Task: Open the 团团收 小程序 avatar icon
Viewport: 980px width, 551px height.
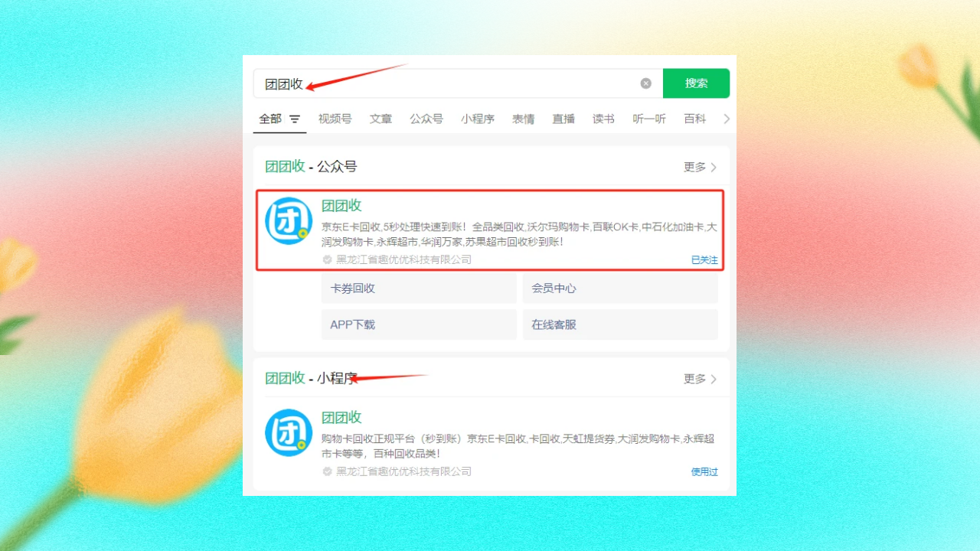Action: [289, 433]
